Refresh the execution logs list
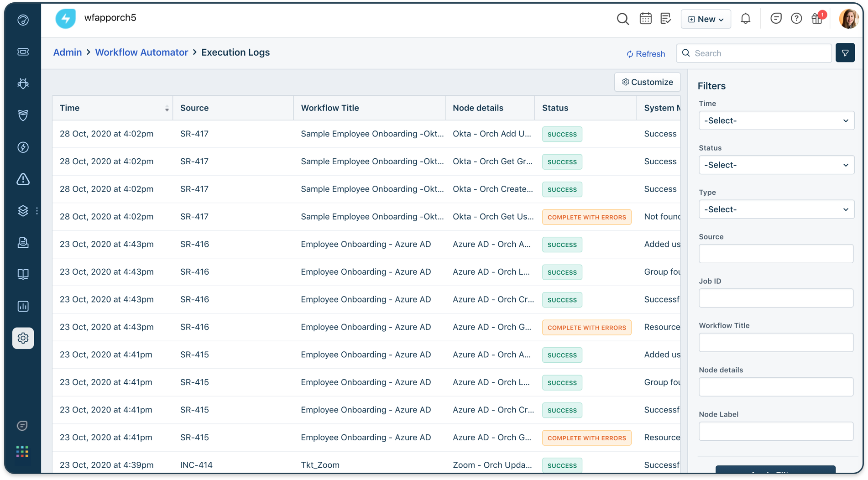The width and height of the screenshot is (868, 480). click(x=645, y=53)
